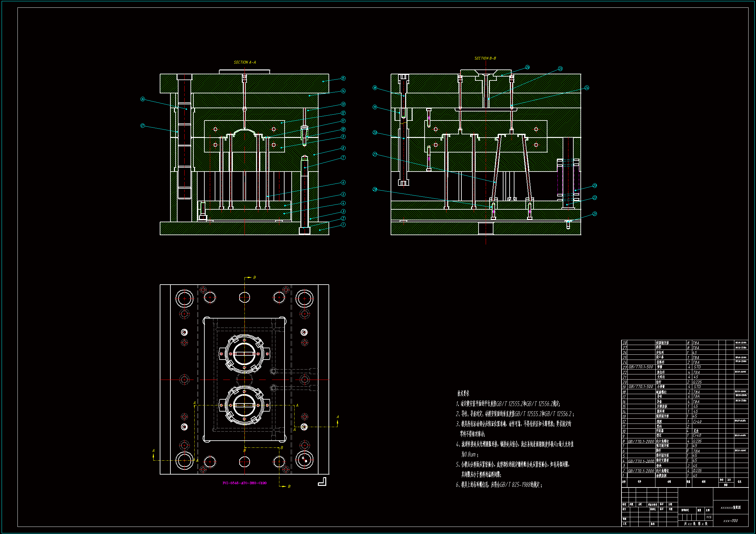Select part balloon number 28
The height and width of the screenshot is (534, 756).
[375, 190]
